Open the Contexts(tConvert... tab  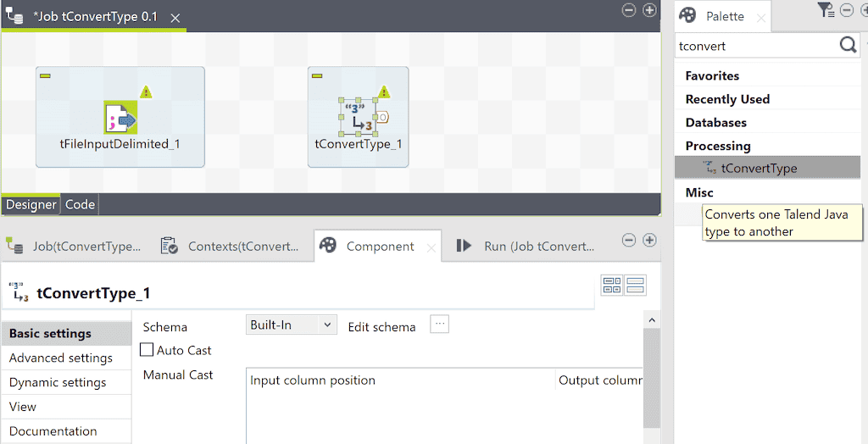point(231,247)
